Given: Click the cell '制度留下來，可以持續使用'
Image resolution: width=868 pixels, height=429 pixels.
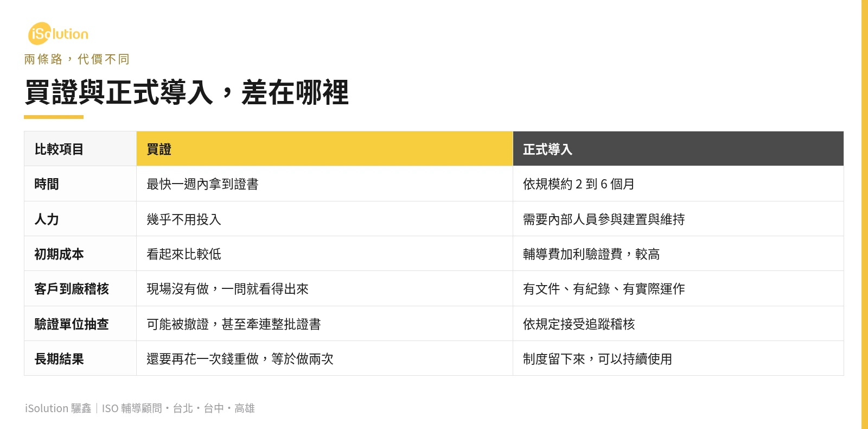Looking at the screenshot, I should pyautogui.click(x=678, y=358).
